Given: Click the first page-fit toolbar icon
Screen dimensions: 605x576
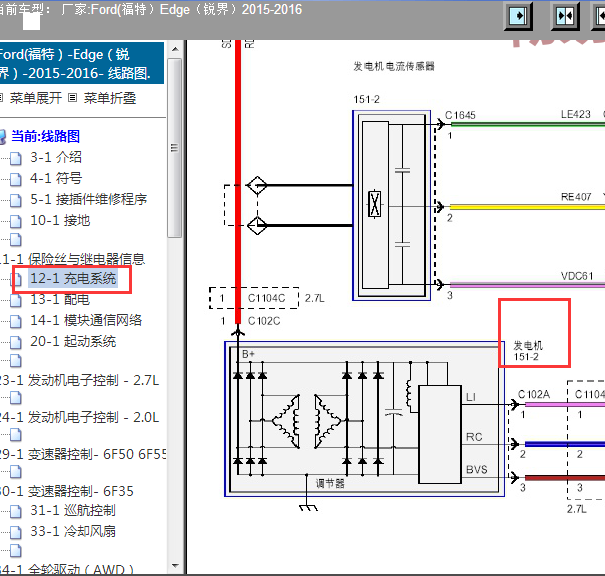Looking at the screenshot, I should (x=518, y=16).
